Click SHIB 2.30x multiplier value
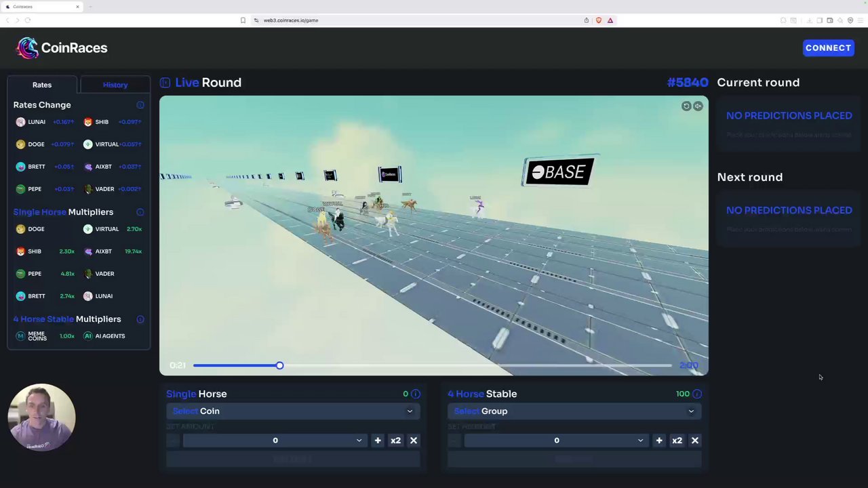Image resolution: width=868 pixels, height=488 pixels. click(67, 251)
